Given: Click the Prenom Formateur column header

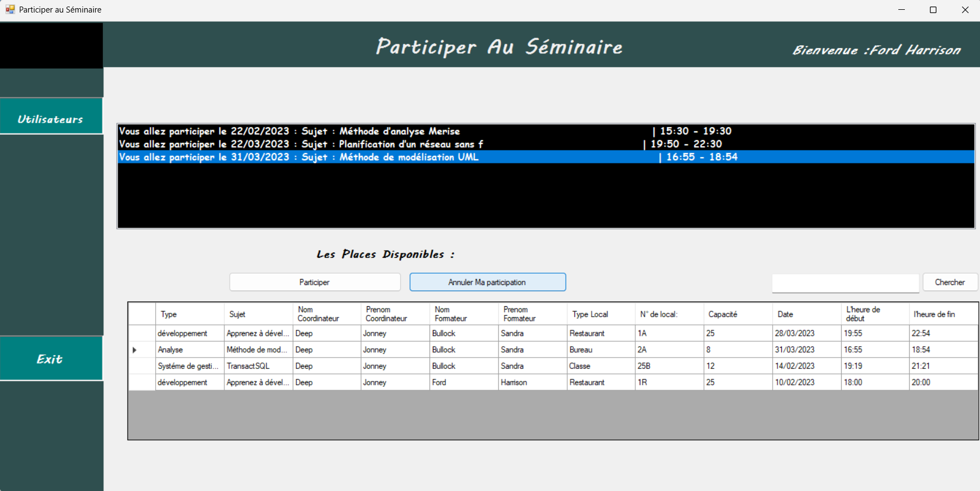Looking at the screenshot, I should [532, 314].
